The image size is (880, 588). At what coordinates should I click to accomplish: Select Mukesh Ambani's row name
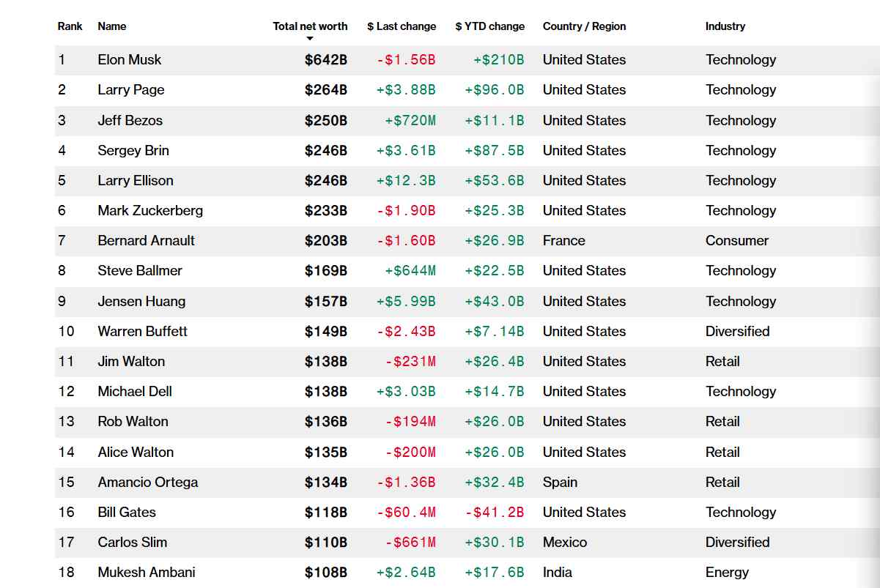coord(147,572)
